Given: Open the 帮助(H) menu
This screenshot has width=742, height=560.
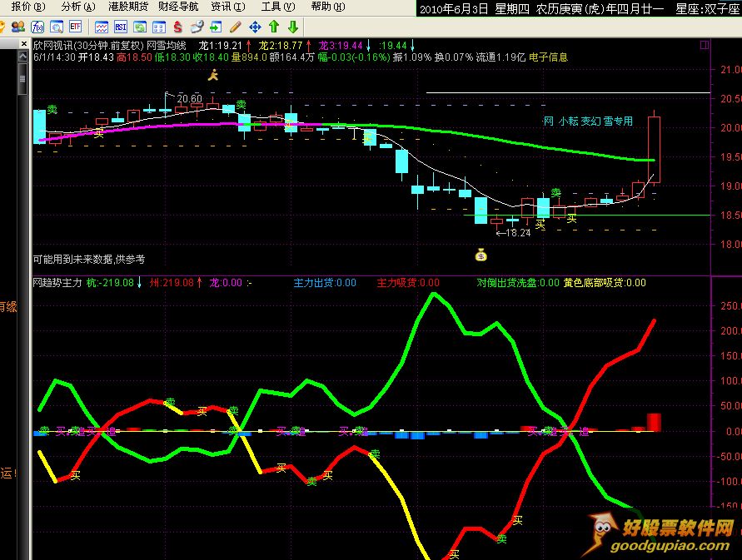Looking at the screenshot, I should click(x=328, y=7).
